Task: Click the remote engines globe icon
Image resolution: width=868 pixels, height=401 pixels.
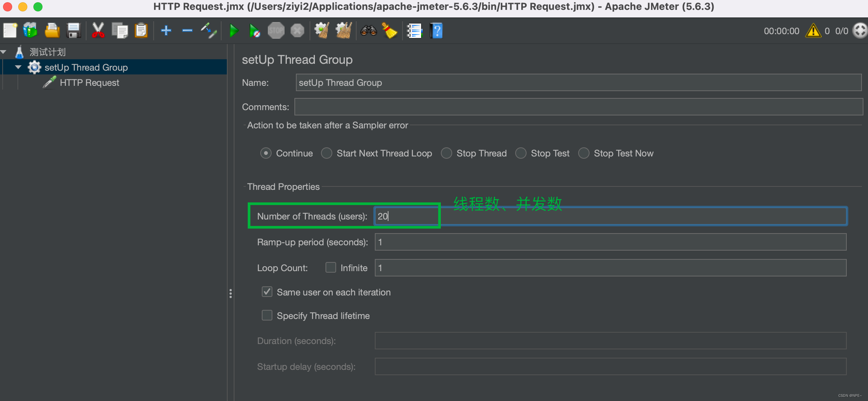Action: 860,31
